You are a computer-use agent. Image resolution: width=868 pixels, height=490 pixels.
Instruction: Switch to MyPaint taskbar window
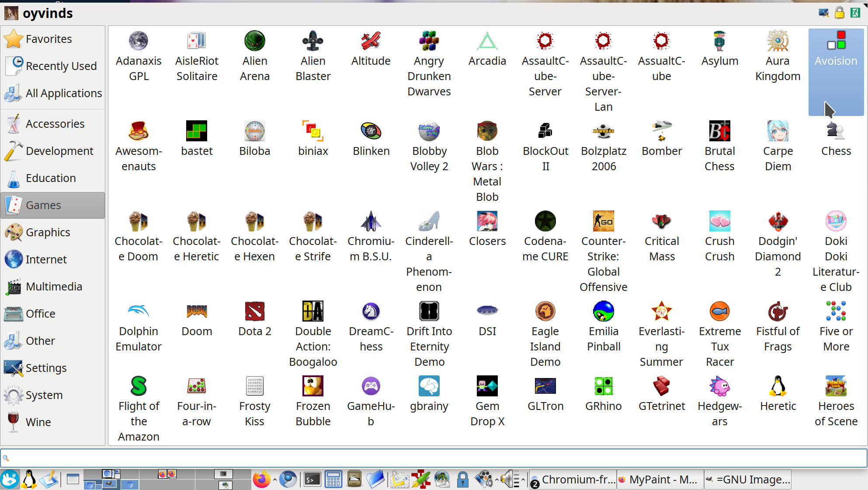(660, 479)
